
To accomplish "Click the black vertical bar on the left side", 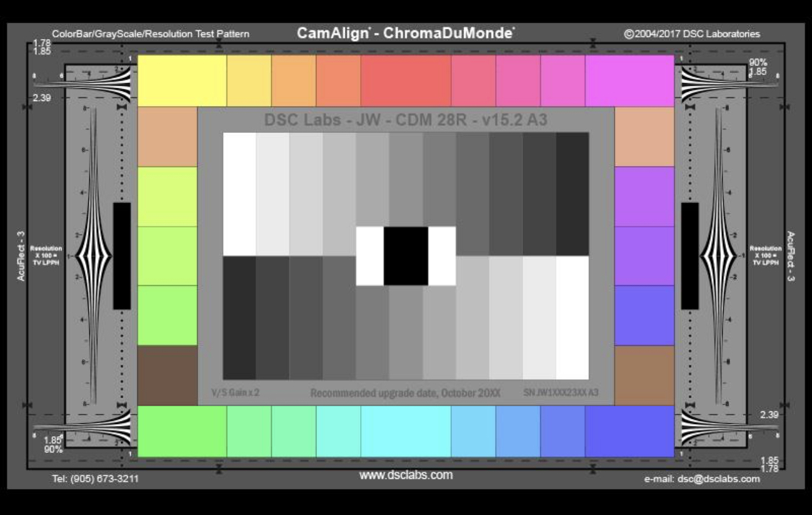I will (x=122, y=256).
